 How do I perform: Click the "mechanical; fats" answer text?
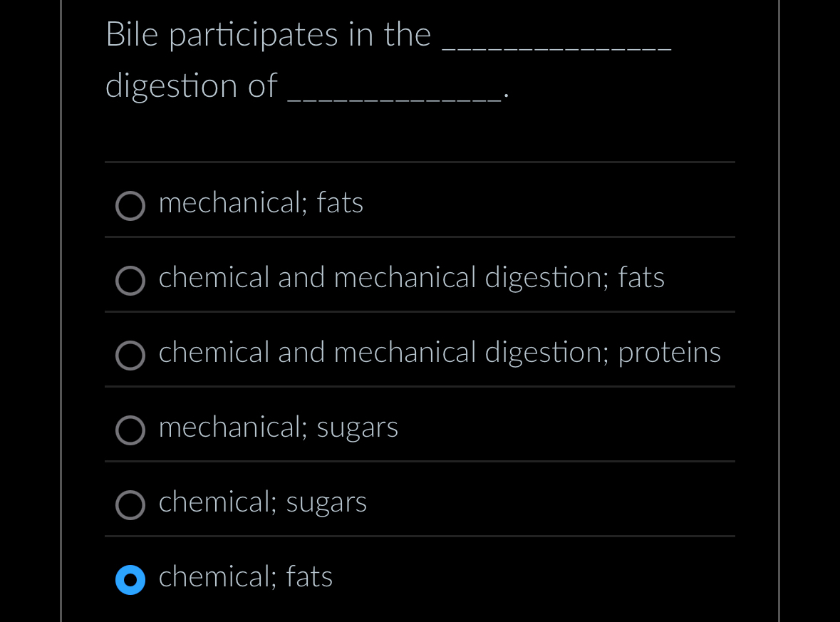[261, 202]
